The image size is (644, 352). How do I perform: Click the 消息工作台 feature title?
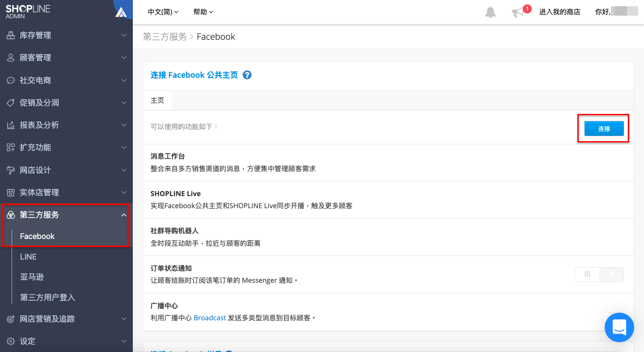pyautogui.click(x=168, y=156)
